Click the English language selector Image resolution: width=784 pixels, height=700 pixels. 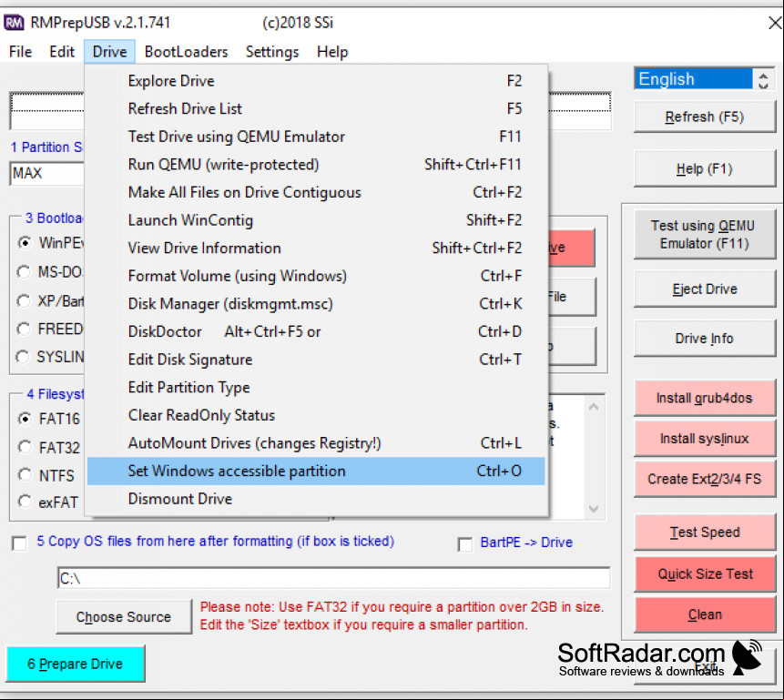click(x=693, y=79)
